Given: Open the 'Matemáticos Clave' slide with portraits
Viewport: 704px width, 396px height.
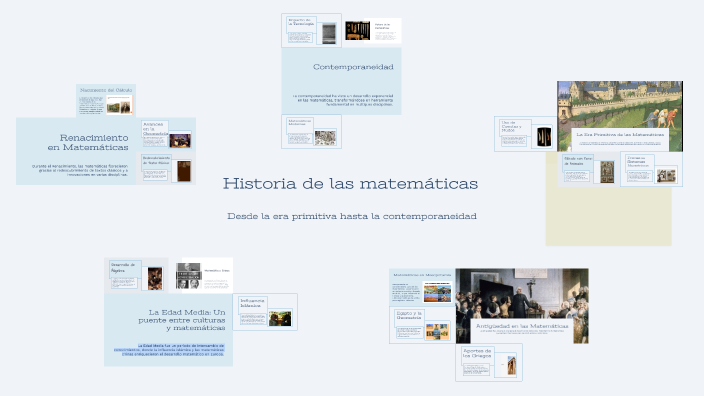Looking at the screenshot, I should (204, 276).
